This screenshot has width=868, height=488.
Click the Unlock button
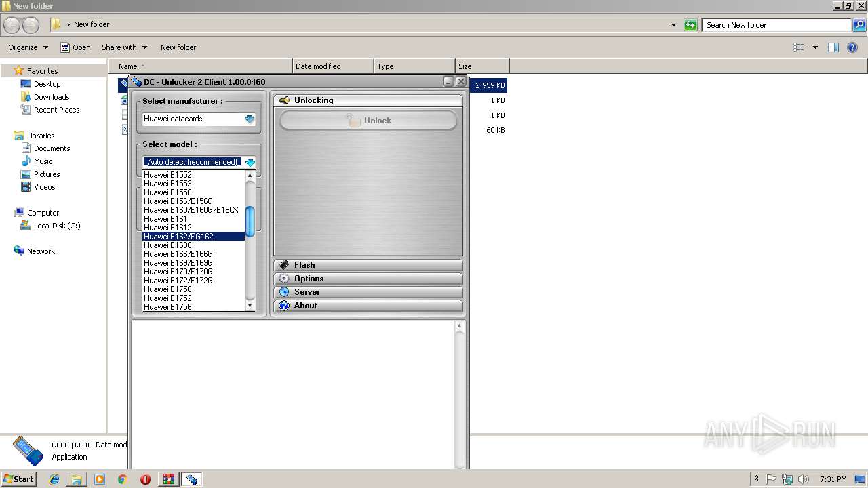(x=369, y=121)
